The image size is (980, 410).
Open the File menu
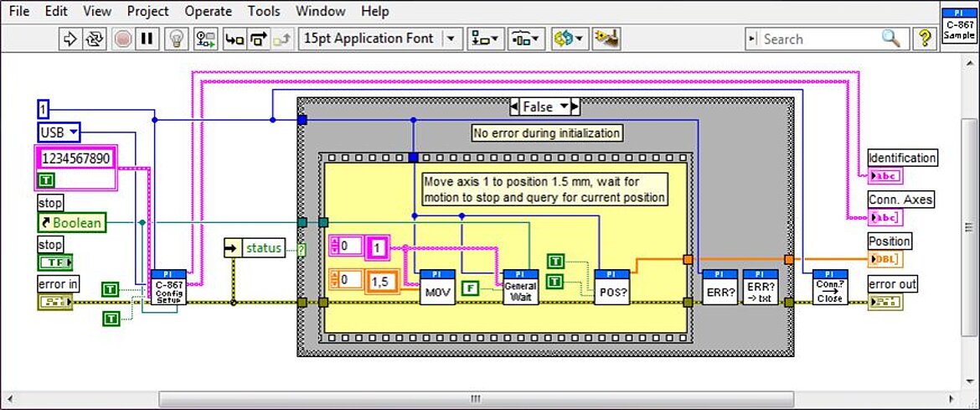19,11
